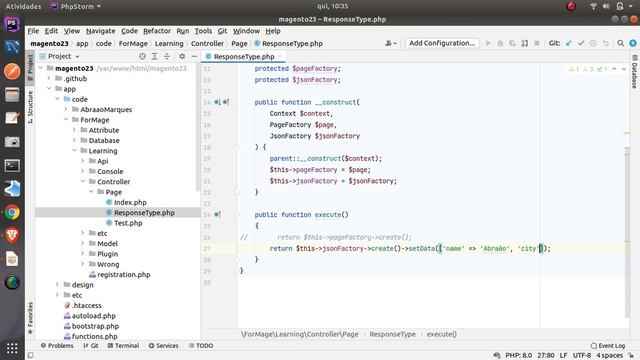The width and height of the screenshot is (640, 360).
Task: Click Collapse All icon in Project panel
Action: click(167, 56)
